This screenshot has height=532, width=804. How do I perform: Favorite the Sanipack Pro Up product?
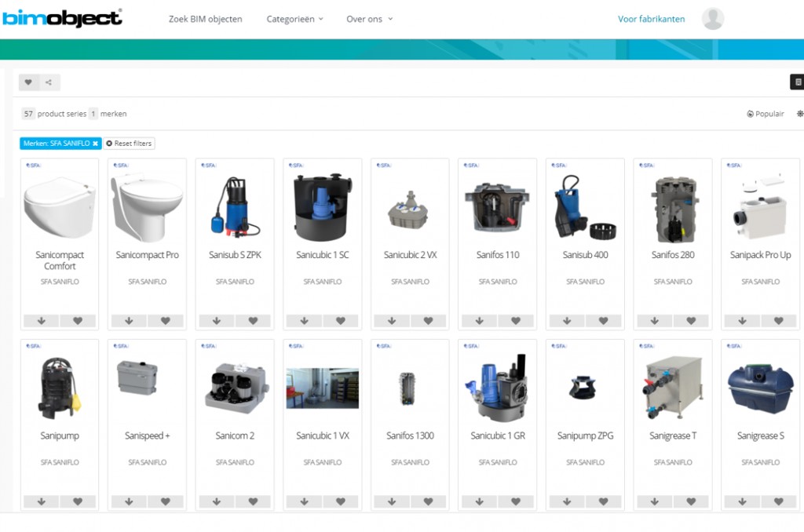pos(778,321)
